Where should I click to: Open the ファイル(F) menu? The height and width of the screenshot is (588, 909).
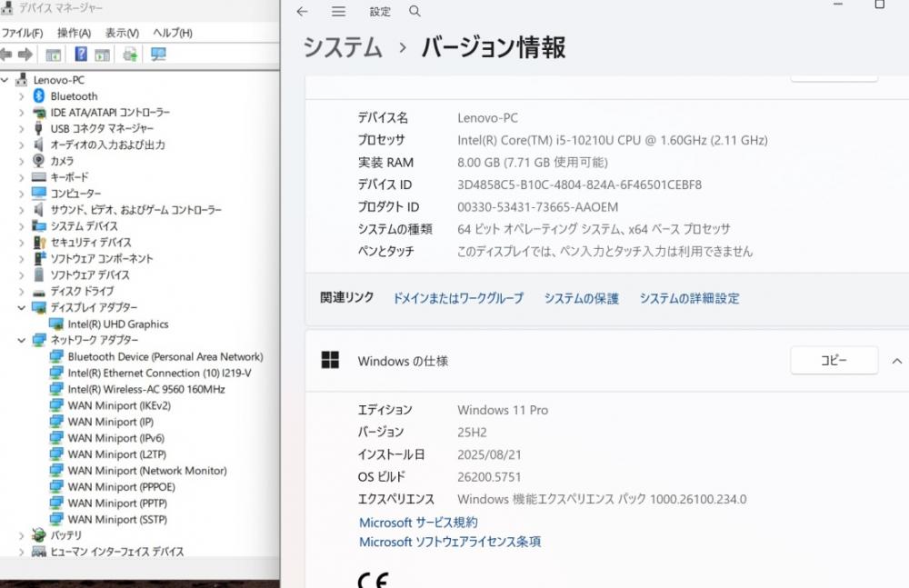(x=22, y=33)
